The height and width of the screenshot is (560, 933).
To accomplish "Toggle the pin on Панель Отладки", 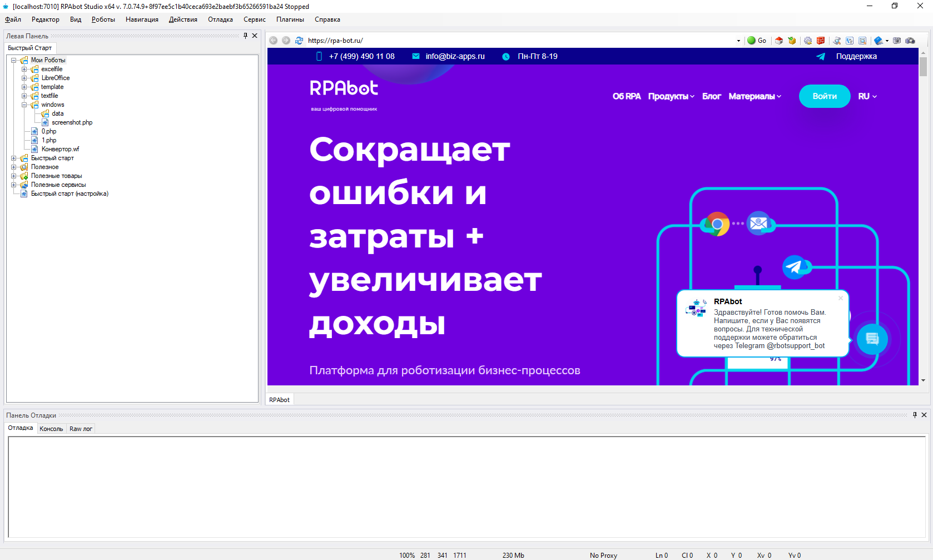I will point(915,415).
